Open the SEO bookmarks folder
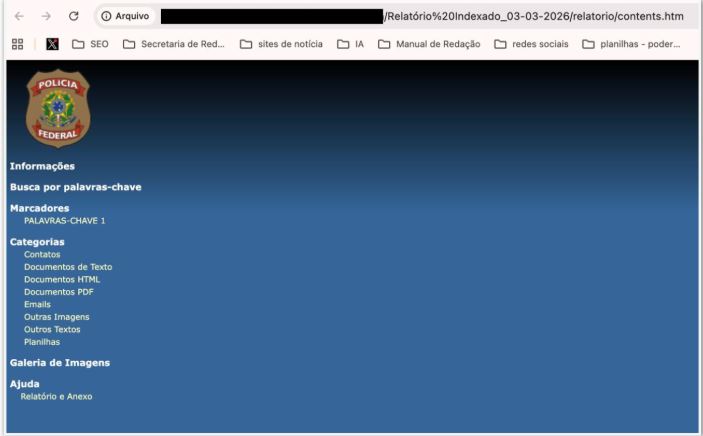 (x=90, y=44)
